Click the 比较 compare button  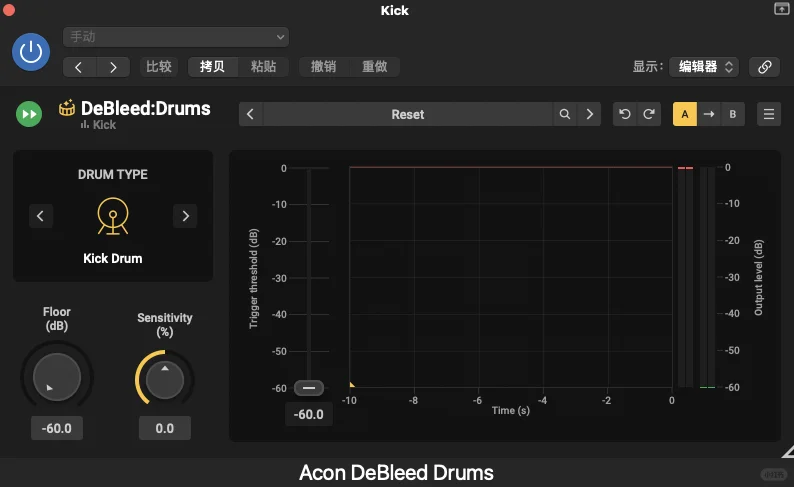click(x=159, y=67)
